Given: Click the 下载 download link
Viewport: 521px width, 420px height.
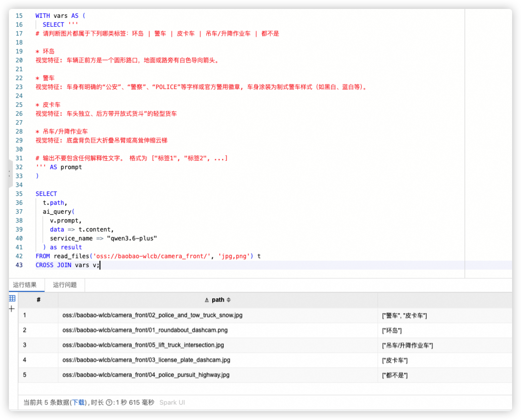Looking at the screenshot, I should pyautogui.click(x=78, y=402).
